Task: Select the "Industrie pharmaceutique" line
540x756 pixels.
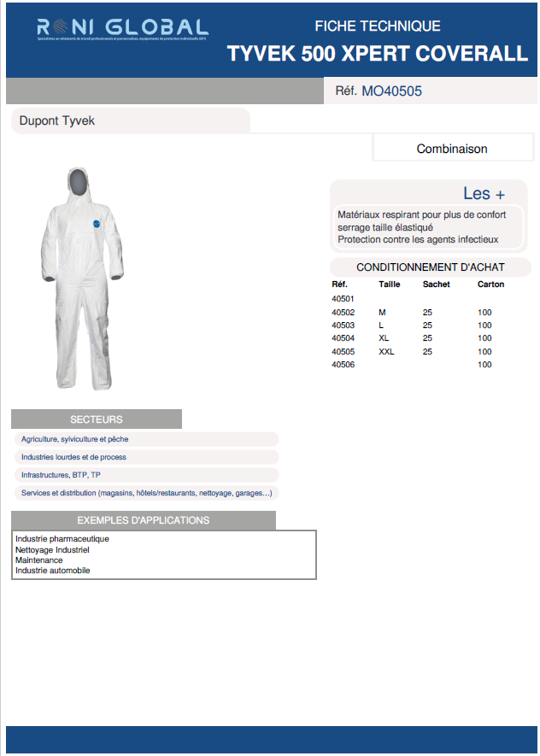Action: point(62,539)
